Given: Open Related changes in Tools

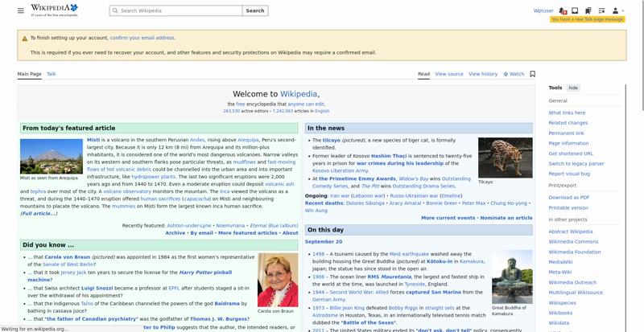Looking at the screenshot, I should [568, 123].
